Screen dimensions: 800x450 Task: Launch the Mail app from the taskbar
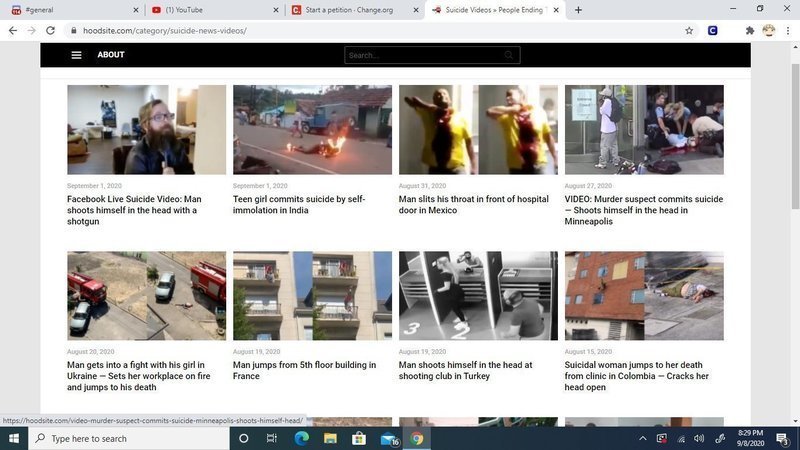388,438
